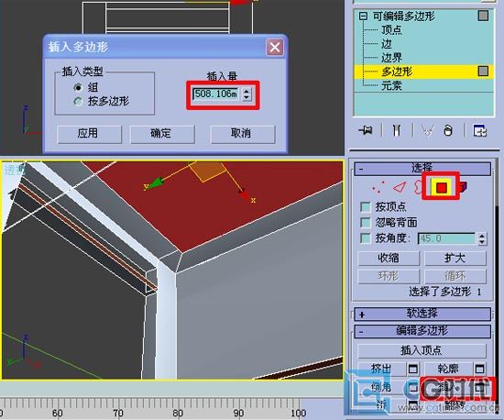Collapse the 可编辑多边形 tree node

pos(363,17)
